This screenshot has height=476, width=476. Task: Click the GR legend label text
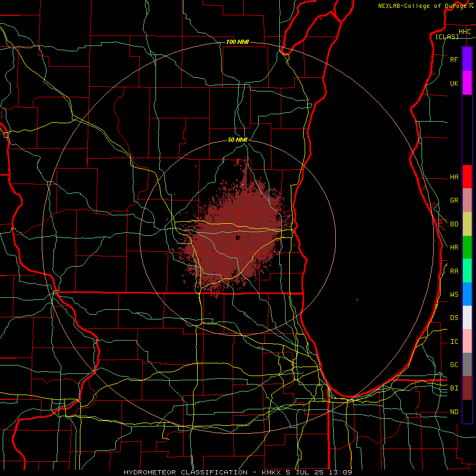454,200
